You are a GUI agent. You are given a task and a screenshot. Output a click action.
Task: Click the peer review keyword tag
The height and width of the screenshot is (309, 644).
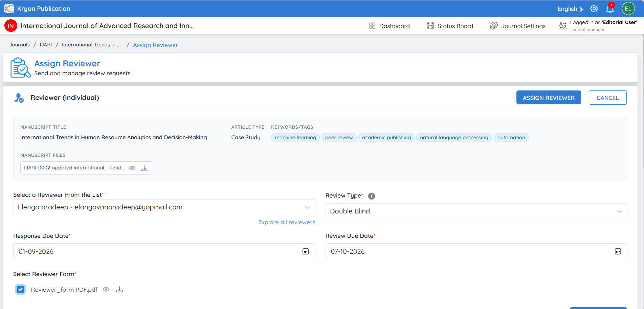(339, 138)
